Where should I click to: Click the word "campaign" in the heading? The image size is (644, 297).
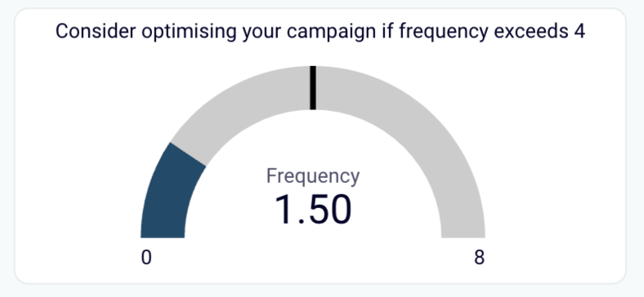(x=331, y=33)
